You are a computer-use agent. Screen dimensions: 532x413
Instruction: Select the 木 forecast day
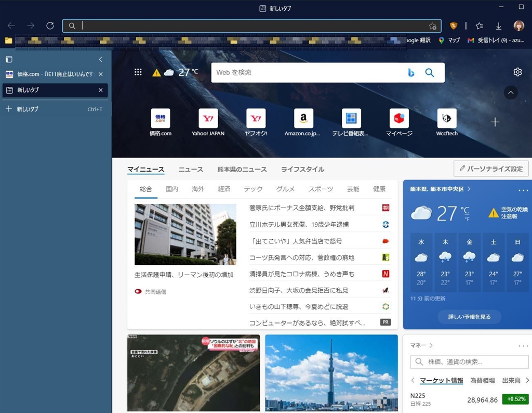pyautogui.click(x=445, y=262)
